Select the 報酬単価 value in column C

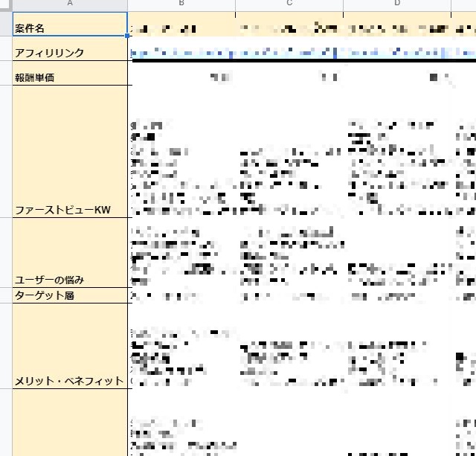click(x=328, y=77)
